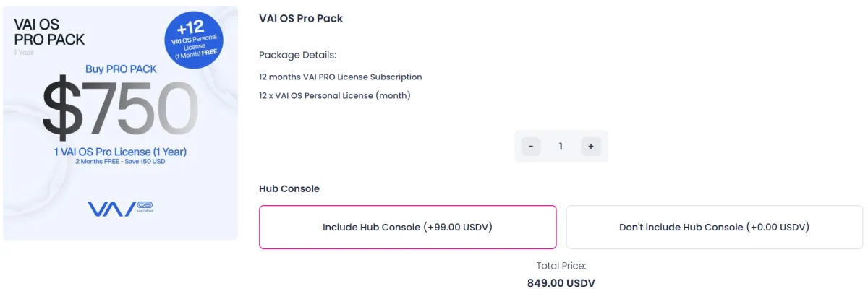Click the 12 x VAI OS Personal License line
868x299 pixels.
coord(335,95)
